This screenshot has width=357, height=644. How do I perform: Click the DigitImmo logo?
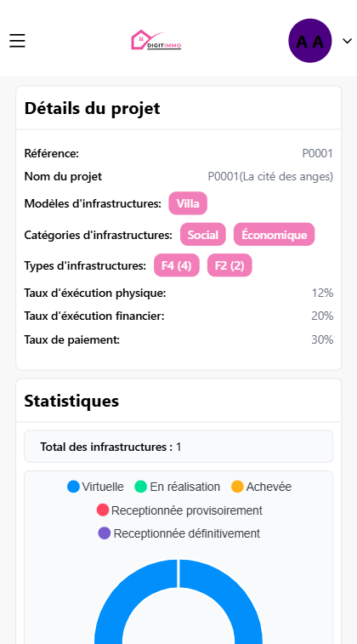[156, 40]
